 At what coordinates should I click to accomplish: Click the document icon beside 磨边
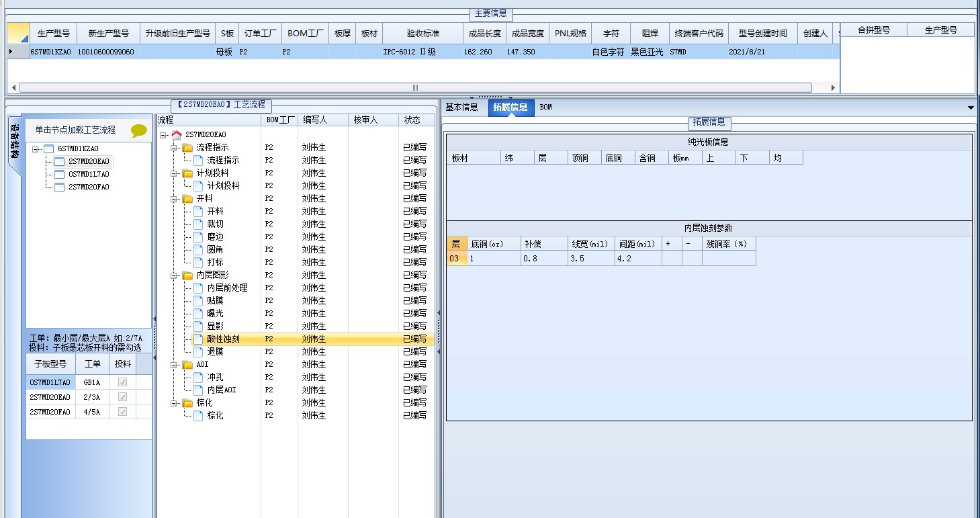click(198, 237)
